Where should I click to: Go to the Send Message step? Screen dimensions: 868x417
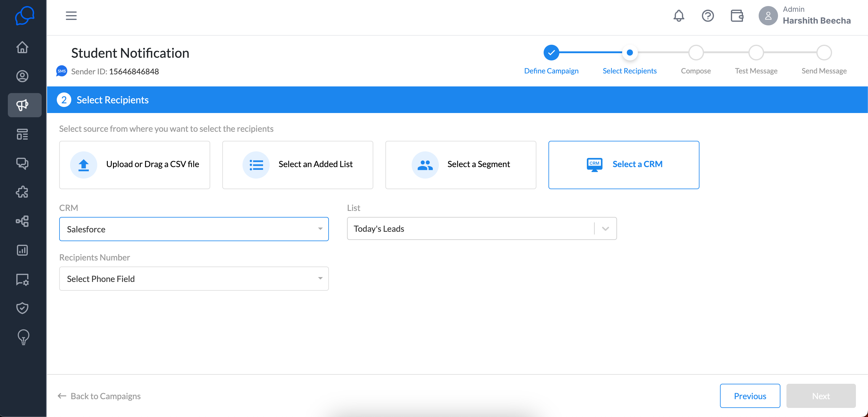click(824, 60)
